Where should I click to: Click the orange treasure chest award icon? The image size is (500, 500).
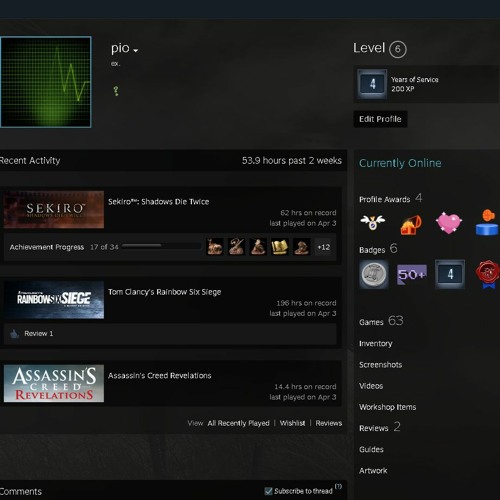[x=411, y=224]
